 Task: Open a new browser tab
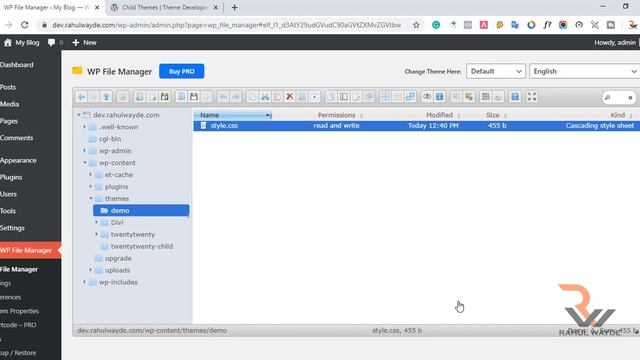click(234, 7)
